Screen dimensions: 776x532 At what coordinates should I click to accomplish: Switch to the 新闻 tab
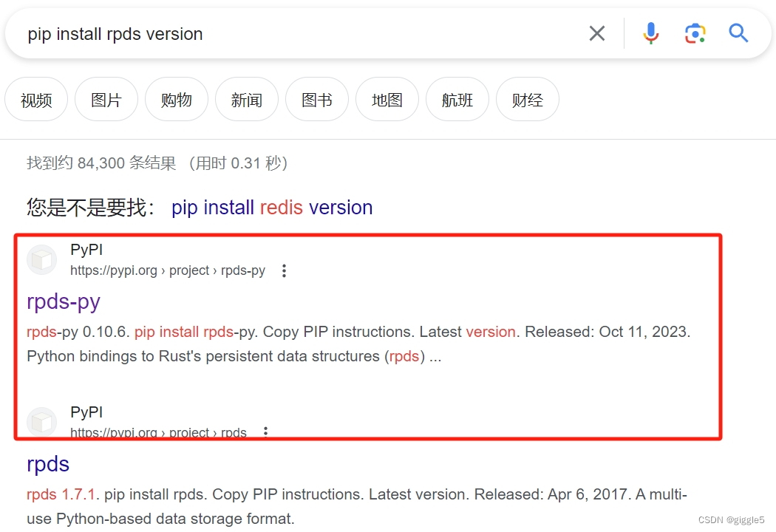pos(247,99)
